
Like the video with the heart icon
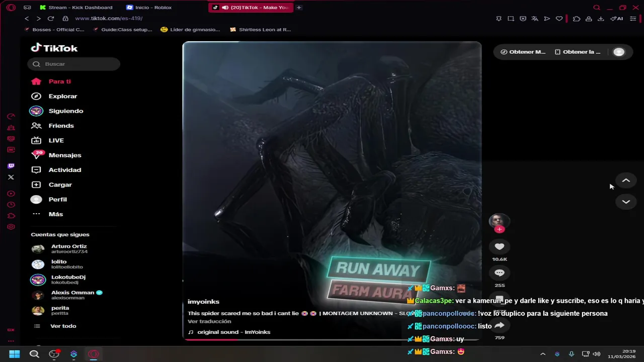tap(499, 246)
